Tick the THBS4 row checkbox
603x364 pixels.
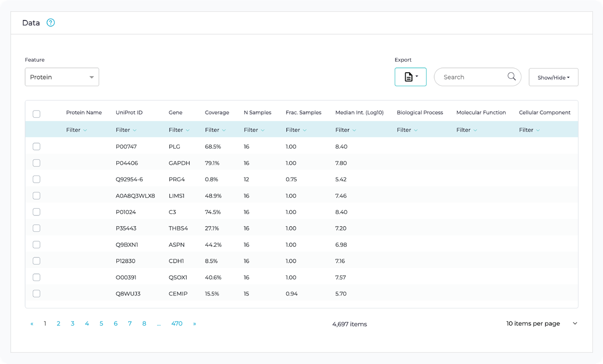click(x=37, y=229)
